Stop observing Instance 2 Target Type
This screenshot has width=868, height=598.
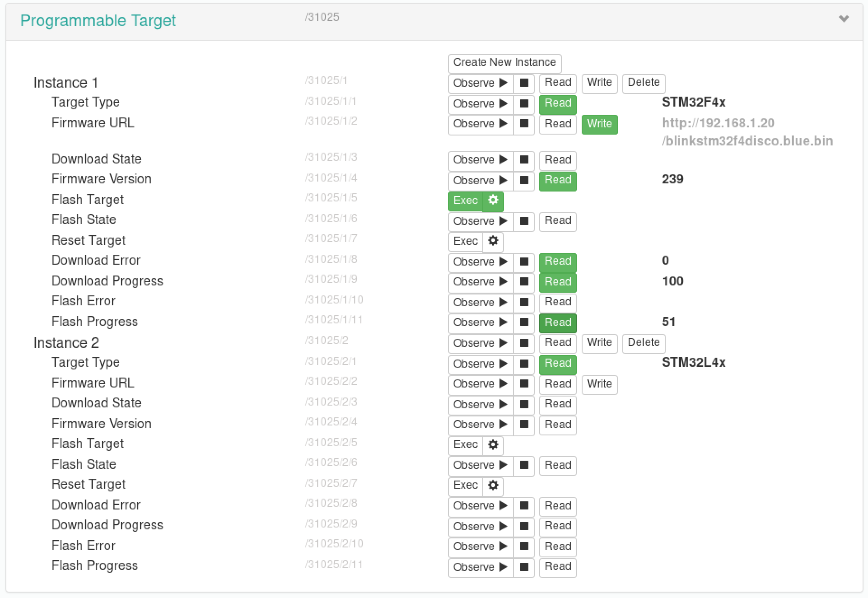(x=524, y=364)
